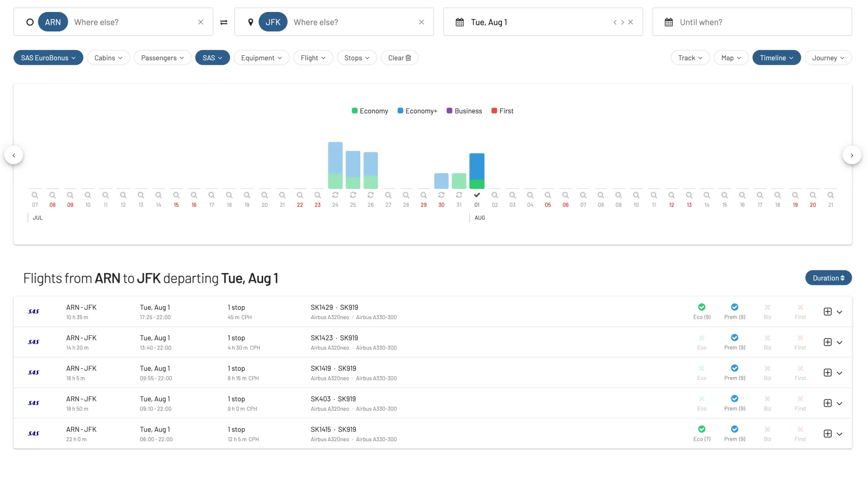
Task: Go to next departure date arrow
Action: tap(622, 22)
